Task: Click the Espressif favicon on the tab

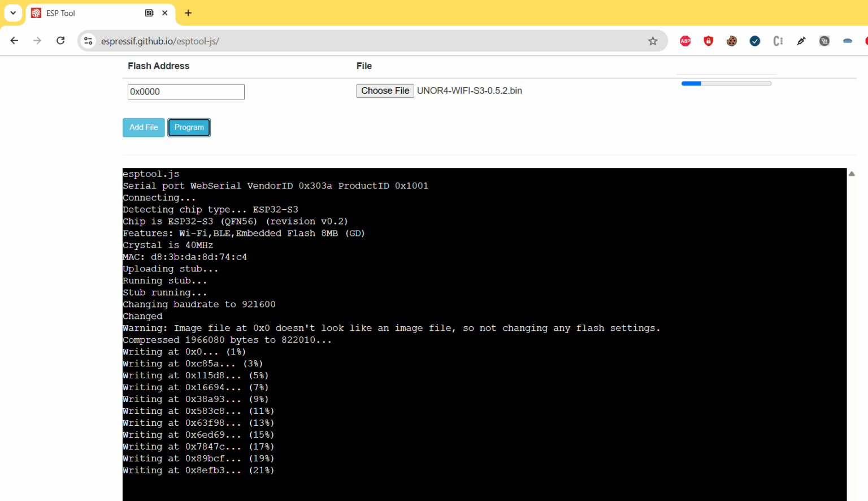Action: 36,12
